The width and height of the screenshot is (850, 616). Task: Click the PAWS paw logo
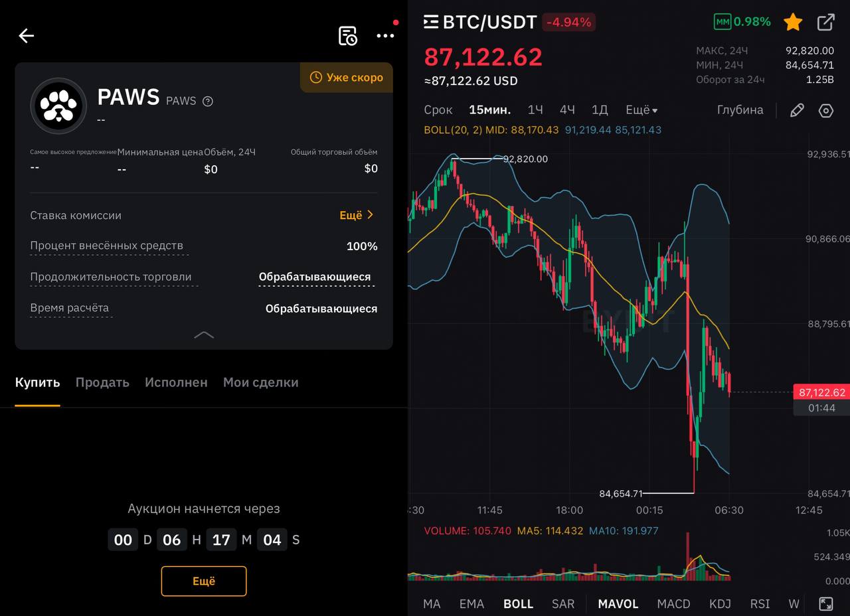coord(58,106)
